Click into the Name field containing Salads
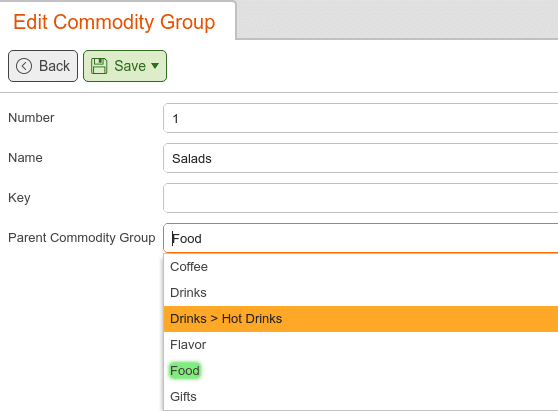558x411 pixels. tap(360, 158)
